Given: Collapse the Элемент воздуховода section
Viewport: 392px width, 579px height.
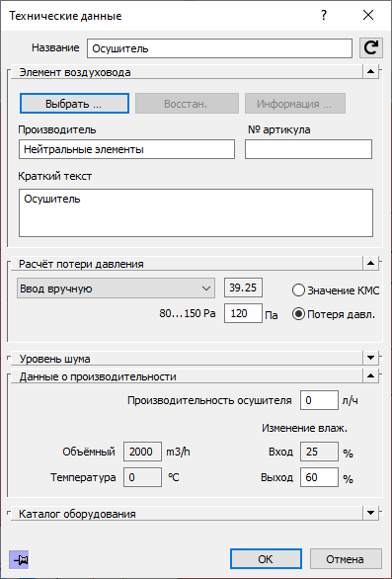Looking at the screenshot, I should pos(370,71).
